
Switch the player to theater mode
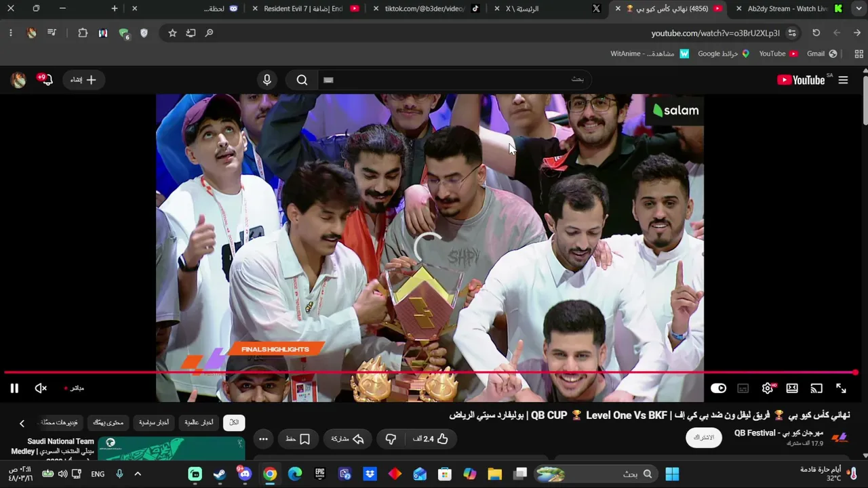[792, 388]
